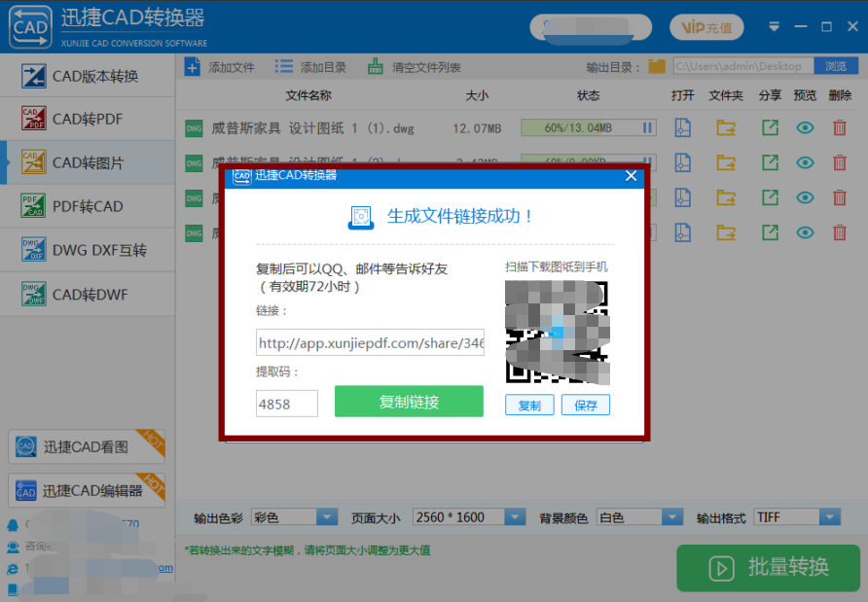
Task: Click the fourth row's share icon
Action: point(770,232)
